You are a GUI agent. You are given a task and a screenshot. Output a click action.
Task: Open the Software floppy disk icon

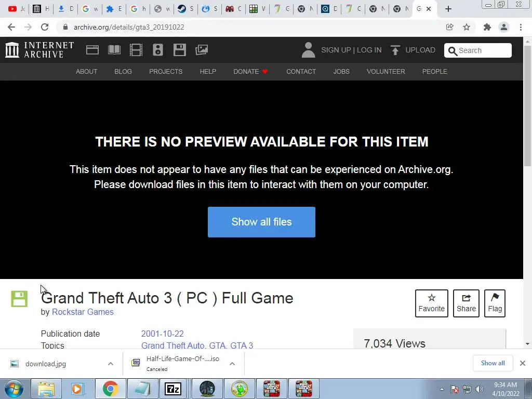179,50
